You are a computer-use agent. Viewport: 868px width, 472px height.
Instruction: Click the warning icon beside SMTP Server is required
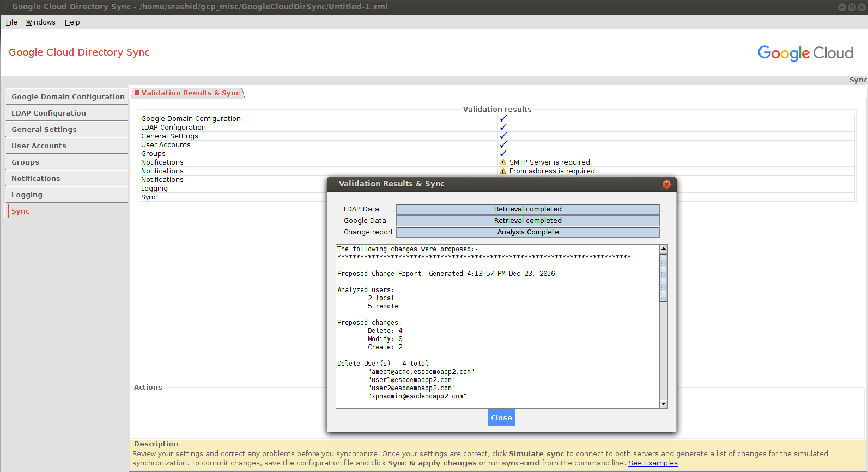point(503,162)
